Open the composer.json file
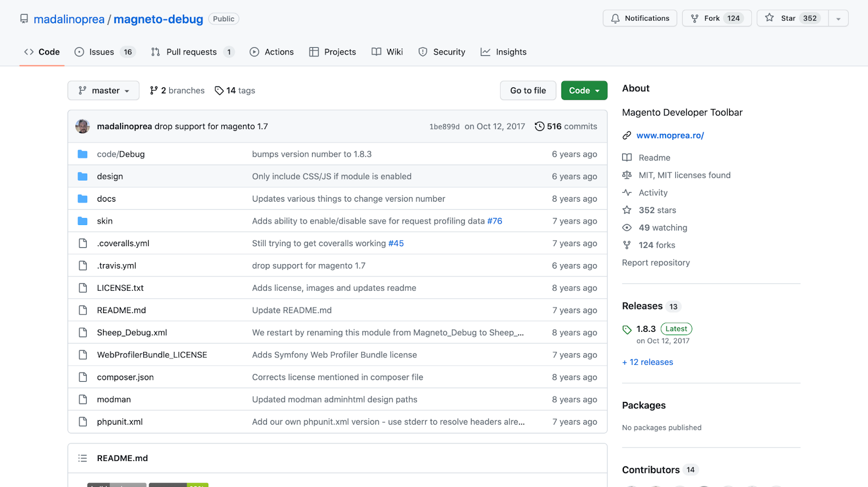 [x=125, y=377]
